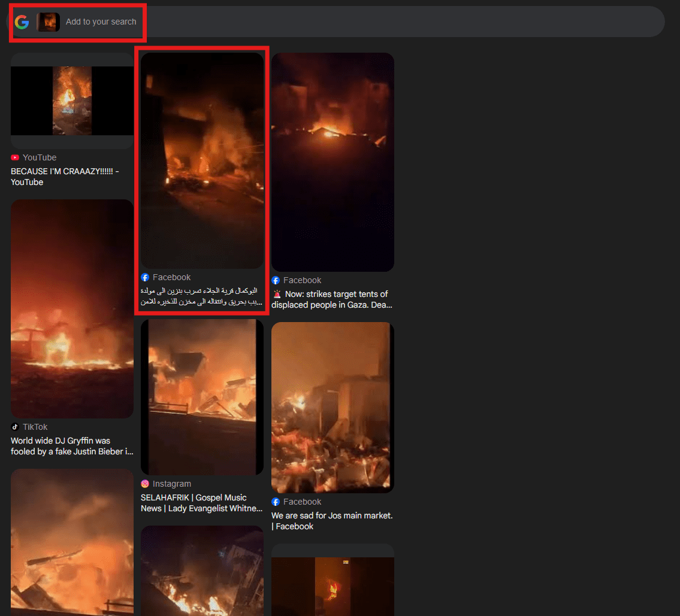Open the Gaza strikes fire thumbnail

[333, 162]
